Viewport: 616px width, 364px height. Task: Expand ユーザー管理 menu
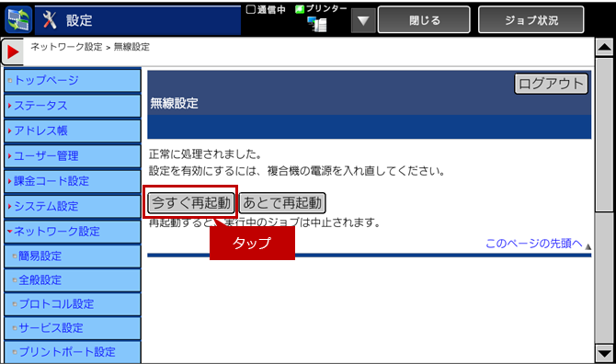click(73, 156)
